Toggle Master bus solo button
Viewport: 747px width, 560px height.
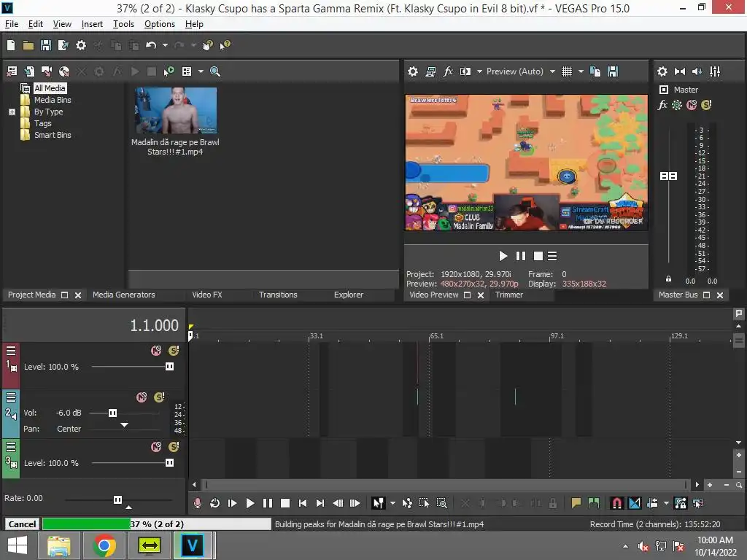pos(706,105)
